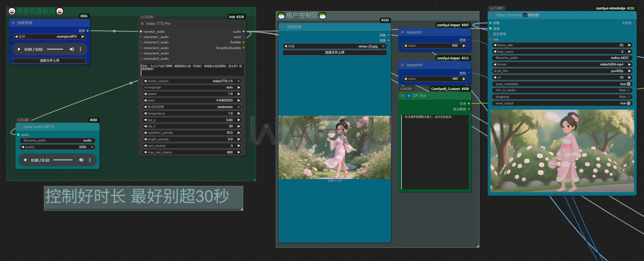Open the 图像 renwu (2).jpg dropdown
This screenshot has width=644, height=261.
334,46
